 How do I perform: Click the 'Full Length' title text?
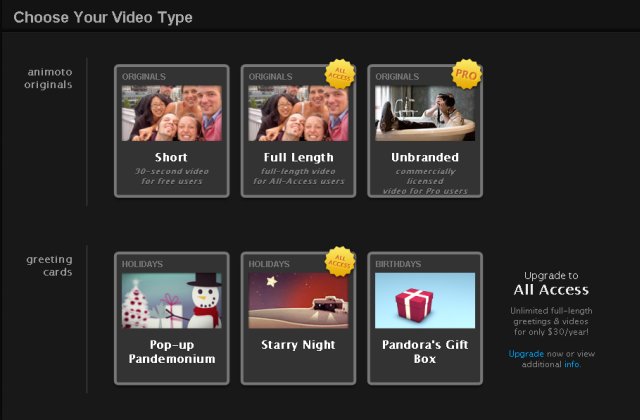point(298,157)
